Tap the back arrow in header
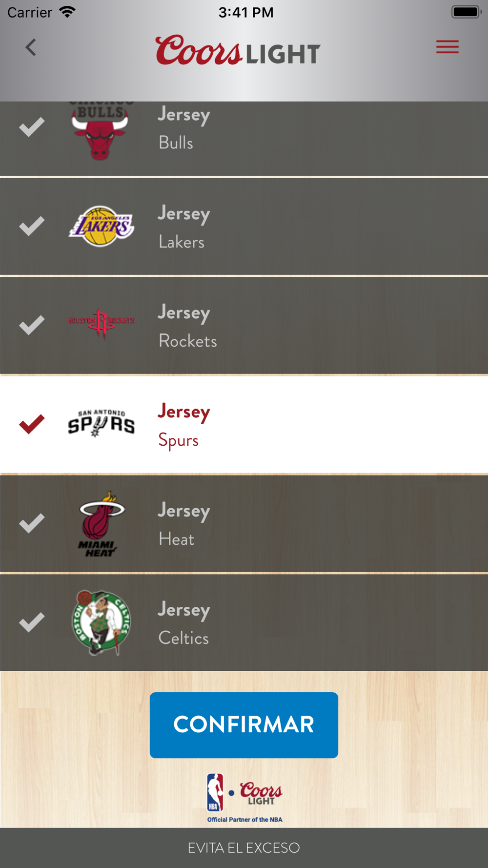This screenshot has height=868, width=488. 31,47
